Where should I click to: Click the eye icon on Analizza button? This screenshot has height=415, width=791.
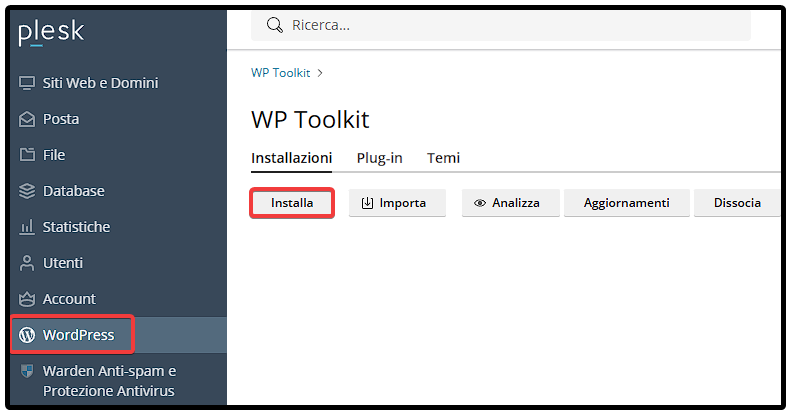point(480,203)
